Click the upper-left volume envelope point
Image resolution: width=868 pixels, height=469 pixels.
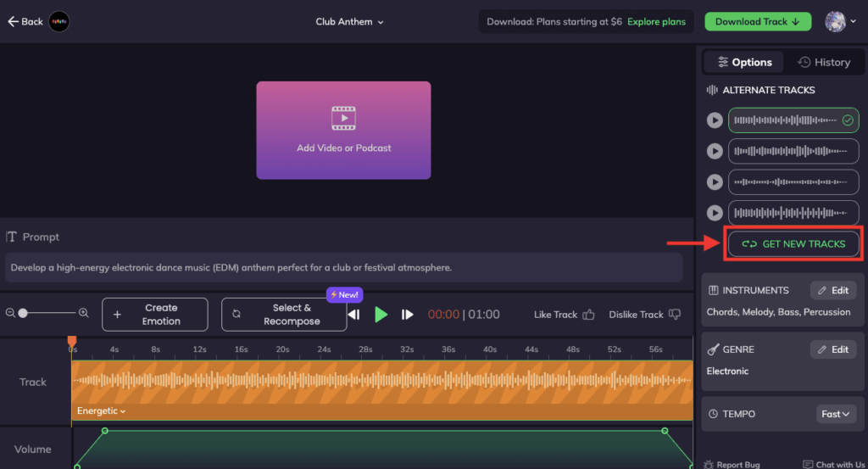pos(104,430)
